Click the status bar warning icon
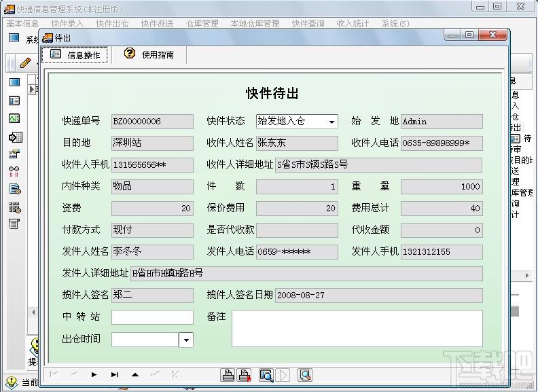Image resolution: width=538 pixels, height=392 pixels. (x=12, y=382)
